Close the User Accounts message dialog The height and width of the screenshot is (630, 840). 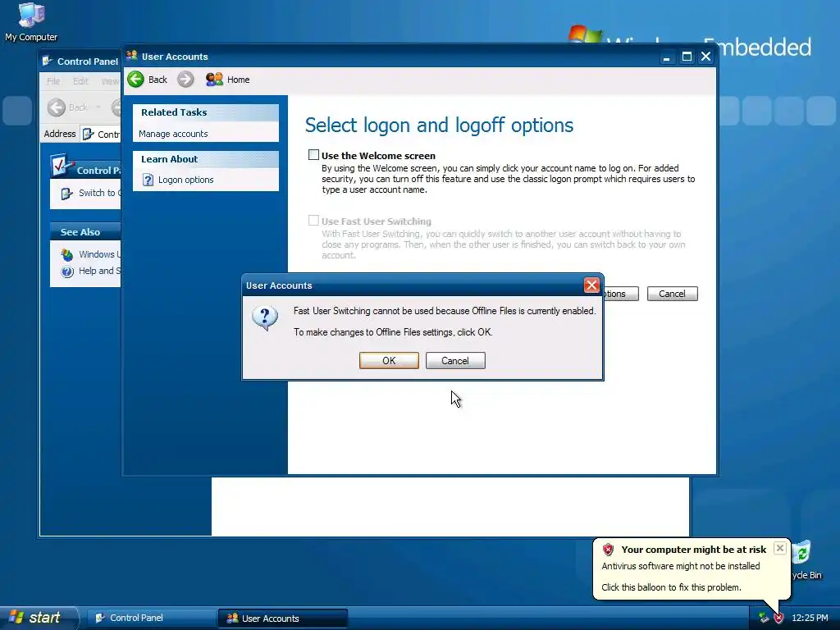(x=591, y=285)
